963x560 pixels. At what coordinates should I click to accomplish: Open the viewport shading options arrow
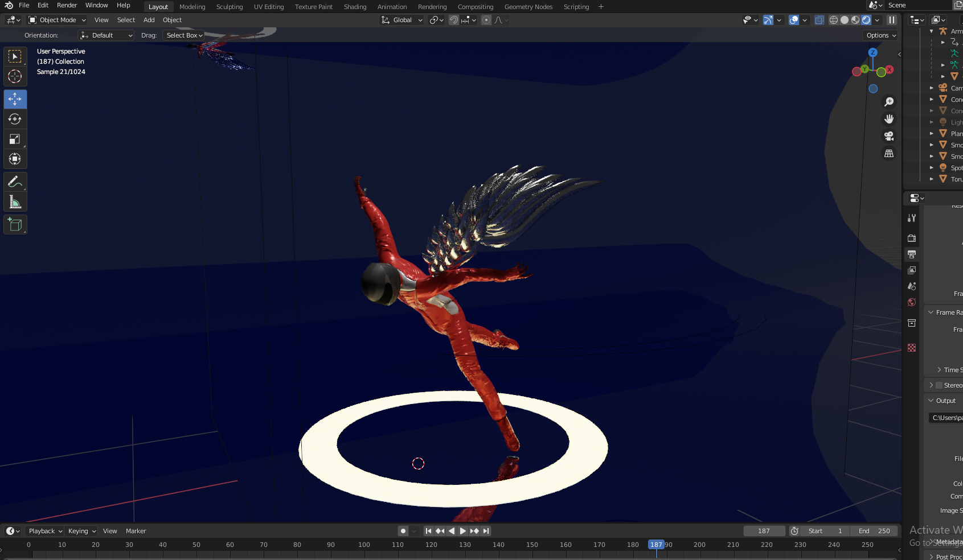[877, 20]
